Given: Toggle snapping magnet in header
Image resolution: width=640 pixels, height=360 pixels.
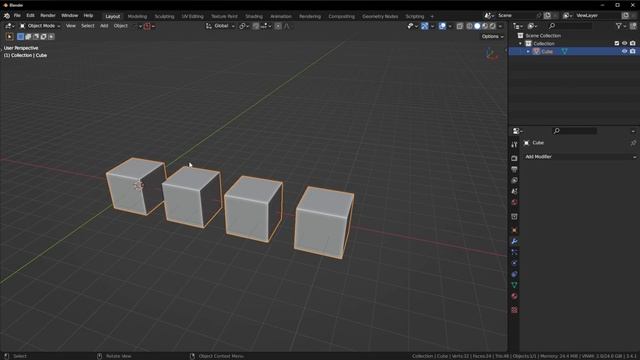Looking at the screenshot, I should coord(256,26).
